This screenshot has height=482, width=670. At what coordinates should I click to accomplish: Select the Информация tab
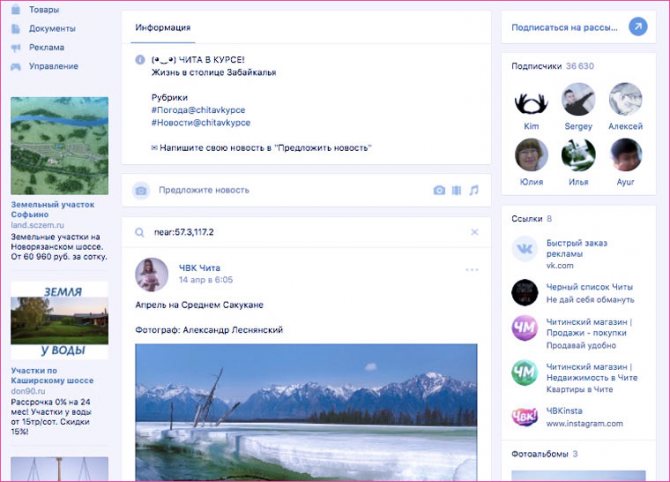pos(163,28)
